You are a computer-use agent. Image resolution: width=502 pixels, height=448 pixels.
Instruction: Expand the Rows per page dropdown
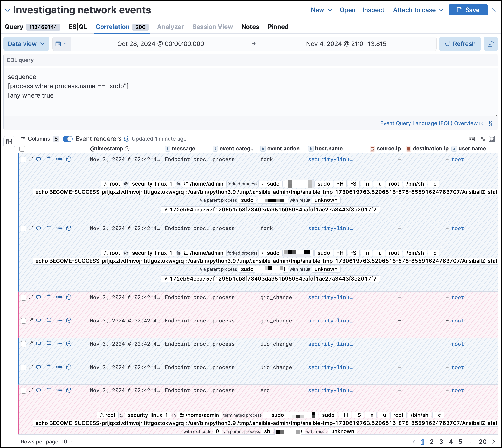(48, 441)
